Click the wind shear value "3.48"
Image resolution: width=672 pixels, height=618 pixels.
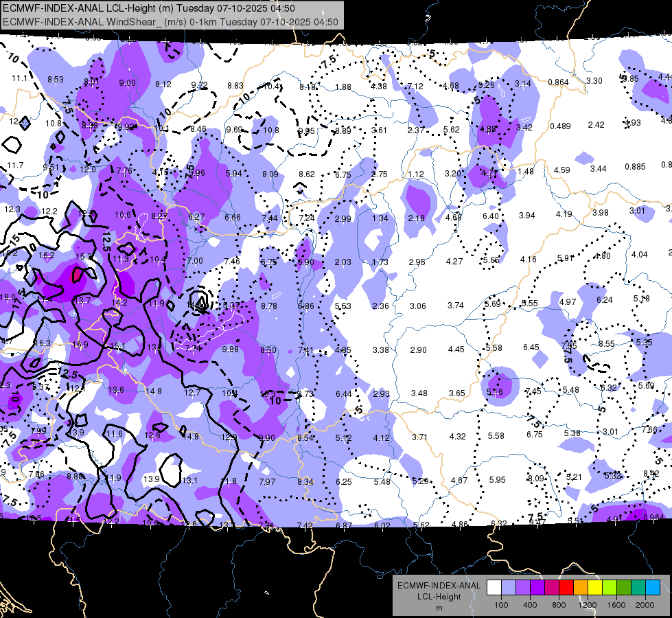(x=419, y=393)
